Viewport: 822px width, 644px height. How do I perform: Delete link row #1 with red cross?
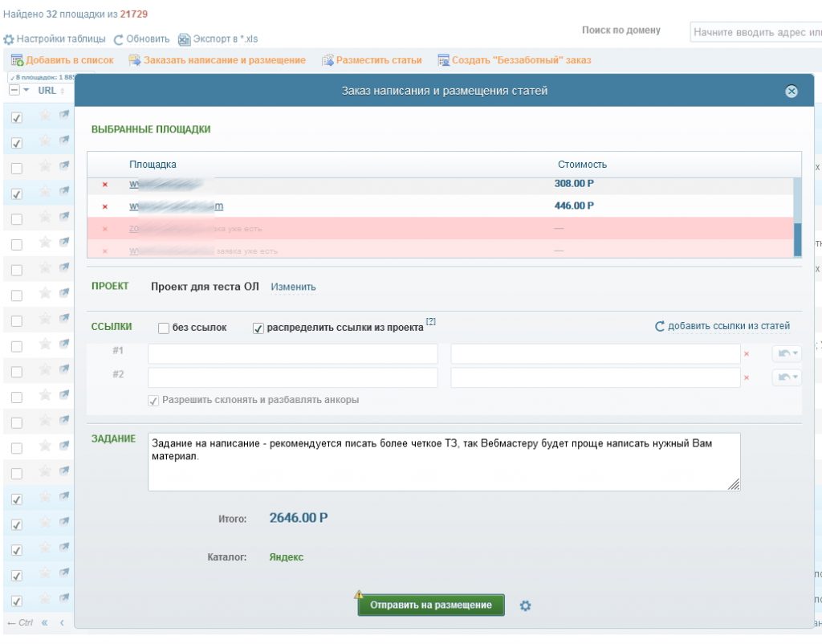click(747, 354)
